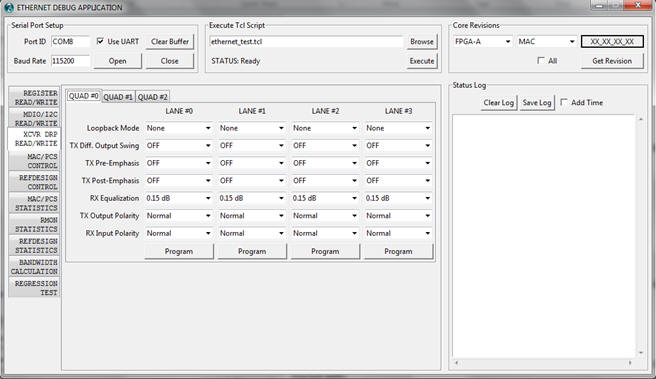The width and height of the screenshot is (656, 379).
Task: Focus the Port ID input field
Action: point(70,41)
